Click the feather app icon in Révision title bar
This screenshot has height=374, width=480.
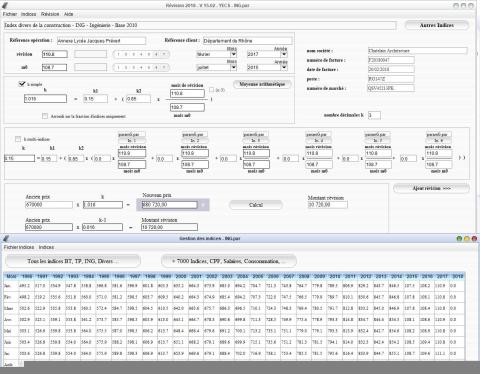click(x=5, y=5)
